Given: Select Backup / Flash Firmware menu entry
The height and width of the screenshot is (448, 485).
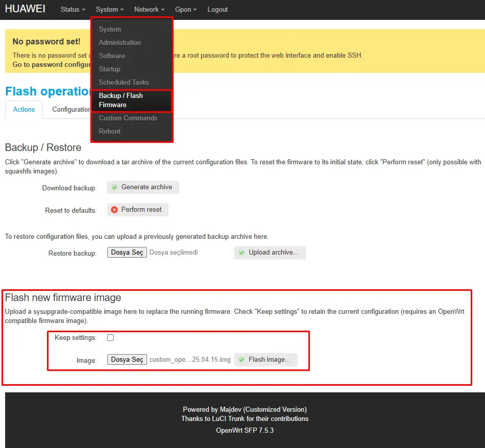Looking at the screenshot, I should (132, 100).
